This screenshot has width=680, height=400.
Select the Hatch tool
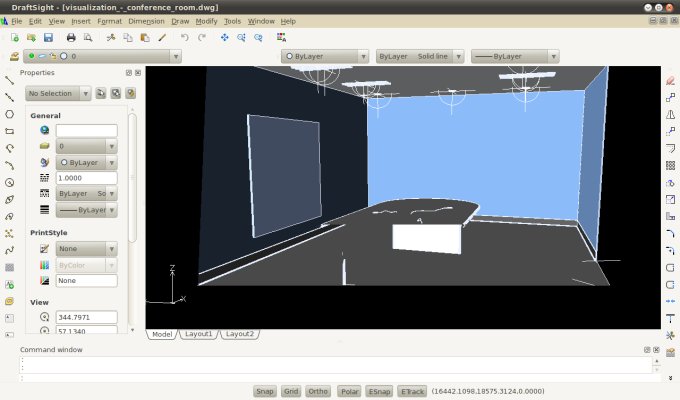click(x=9, y=267)
